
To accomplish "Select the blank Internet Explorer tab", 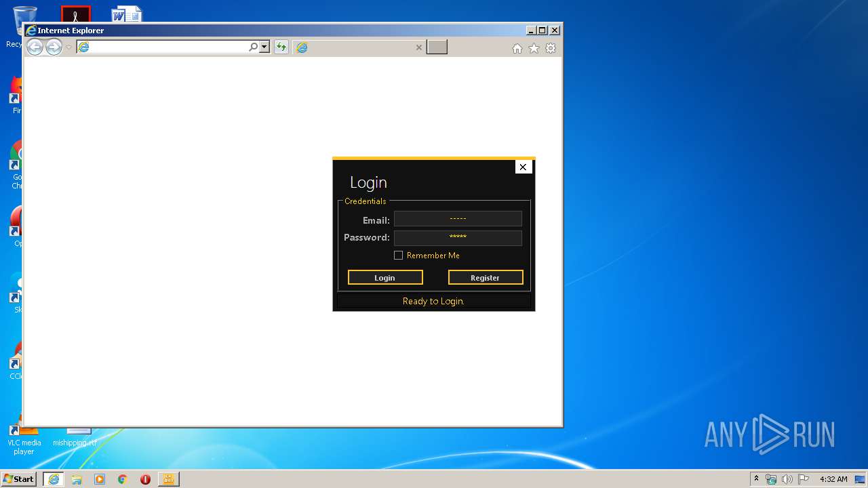I will pyautogui.click(x=359, y=47).
